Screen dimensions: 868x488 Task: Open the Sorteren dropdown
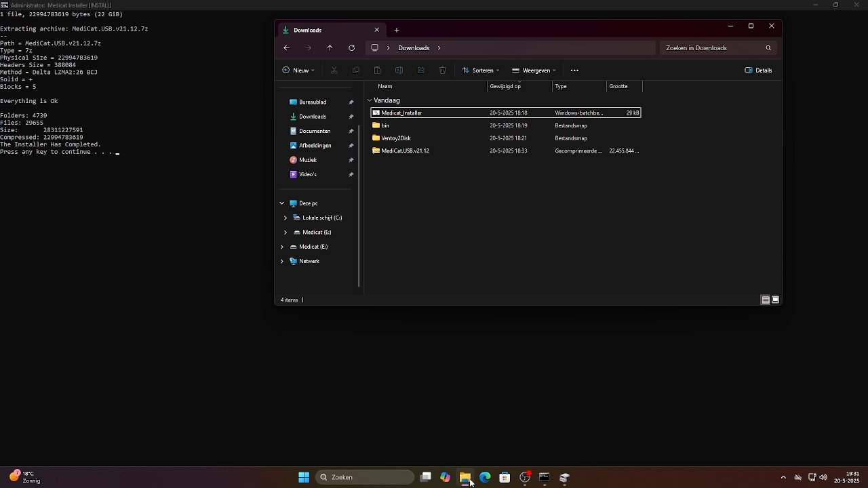[481, 70]
